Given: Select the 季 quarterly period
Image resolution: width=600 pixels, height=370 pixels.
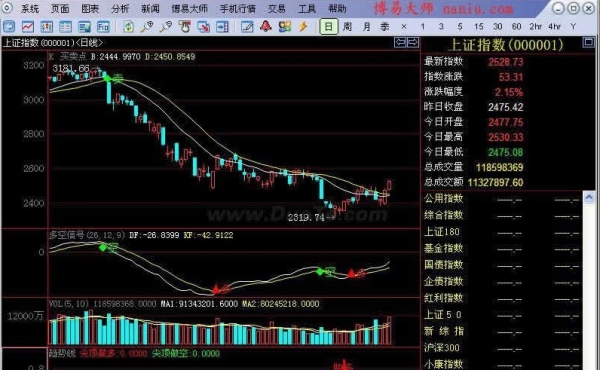Looking at the screenshot, I should tap(385, 26).
